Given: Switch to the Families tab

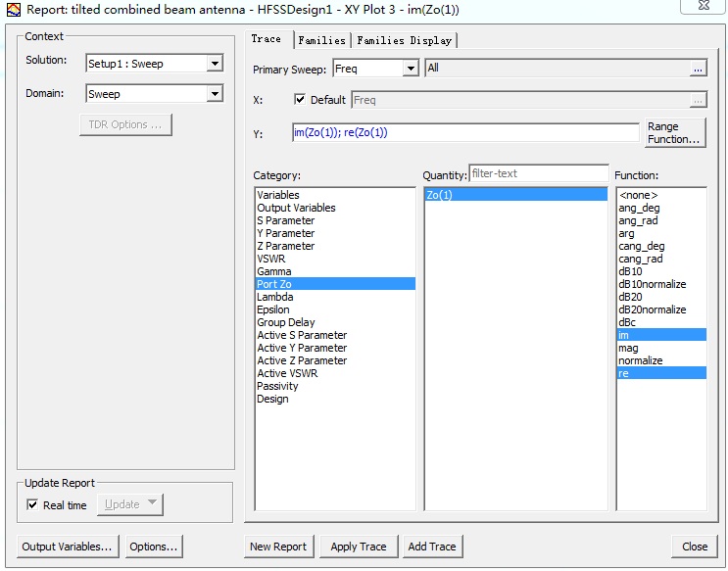Looking at the screenshot, I should tap(321, 40).
